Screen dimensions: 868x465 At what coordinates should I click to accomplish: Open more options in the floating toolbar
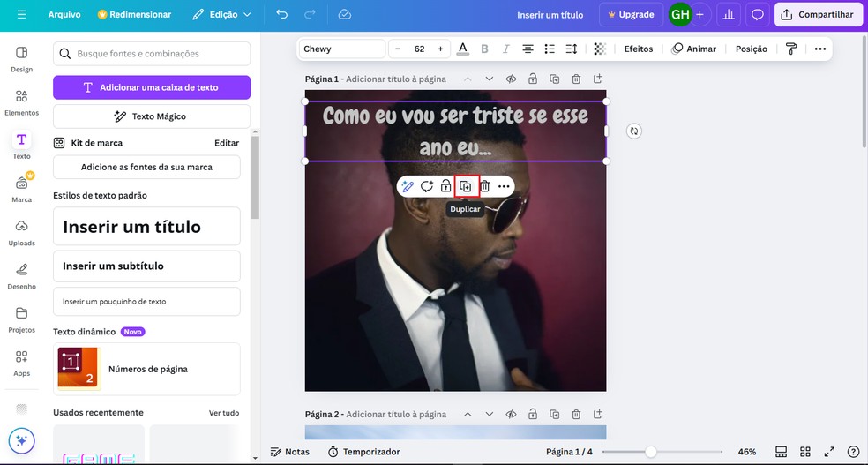click(x=504, y=186)
